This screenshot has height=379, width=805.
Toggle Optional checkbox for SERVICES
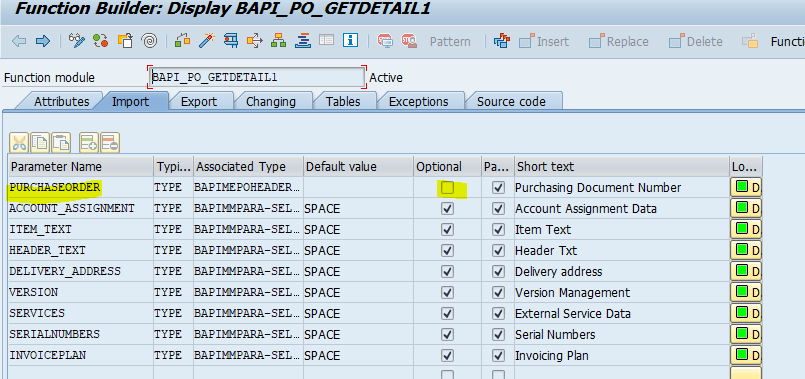tap(448, 313)
